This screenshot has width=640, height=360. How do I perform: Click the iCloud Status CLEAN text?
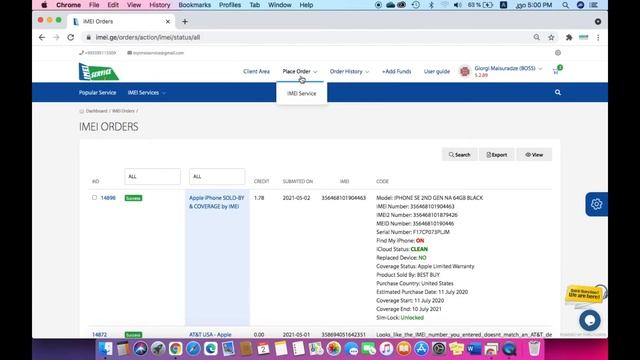[419, 249]
